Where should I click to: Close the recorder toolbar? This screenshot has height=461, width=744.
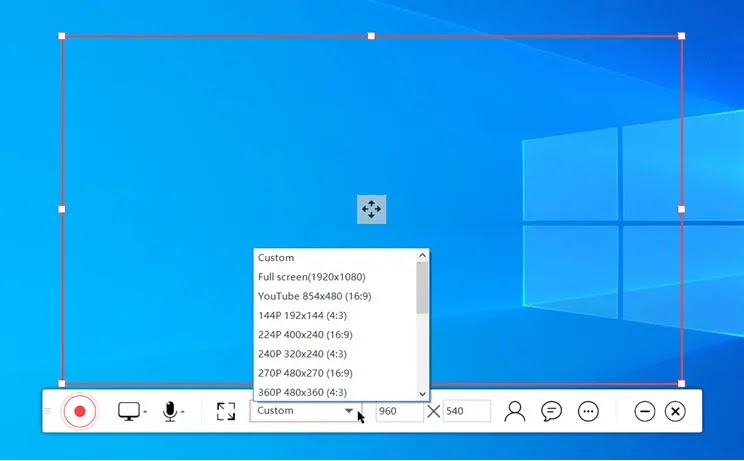click(x=675, y=411)
